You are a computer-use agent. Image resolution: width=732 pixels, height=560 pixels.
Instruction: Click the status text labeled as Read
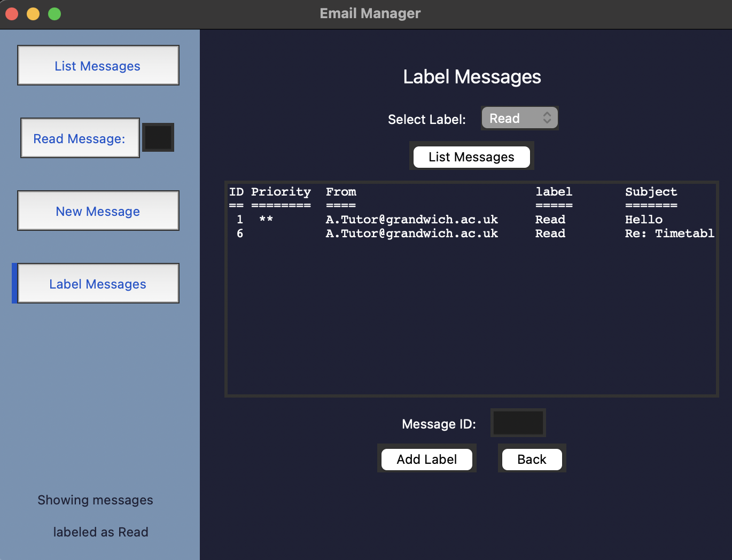tap(100, 532)
